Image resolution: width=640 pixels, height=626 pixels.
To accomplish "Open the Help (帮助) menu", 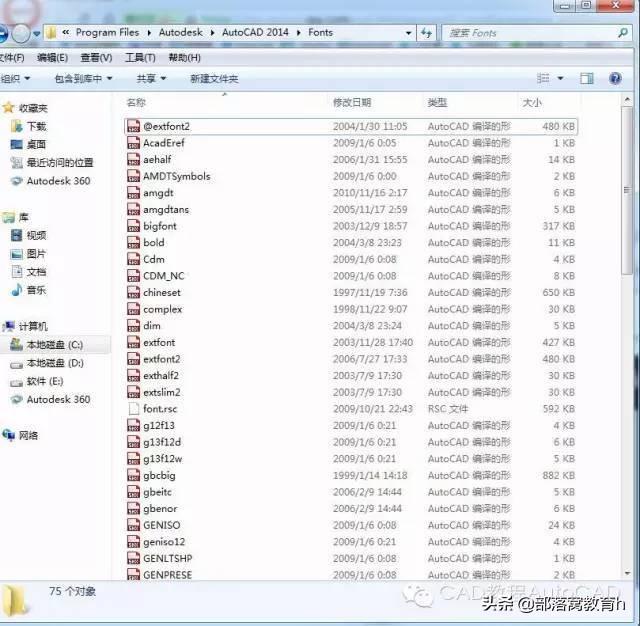I will click(184, 58).
